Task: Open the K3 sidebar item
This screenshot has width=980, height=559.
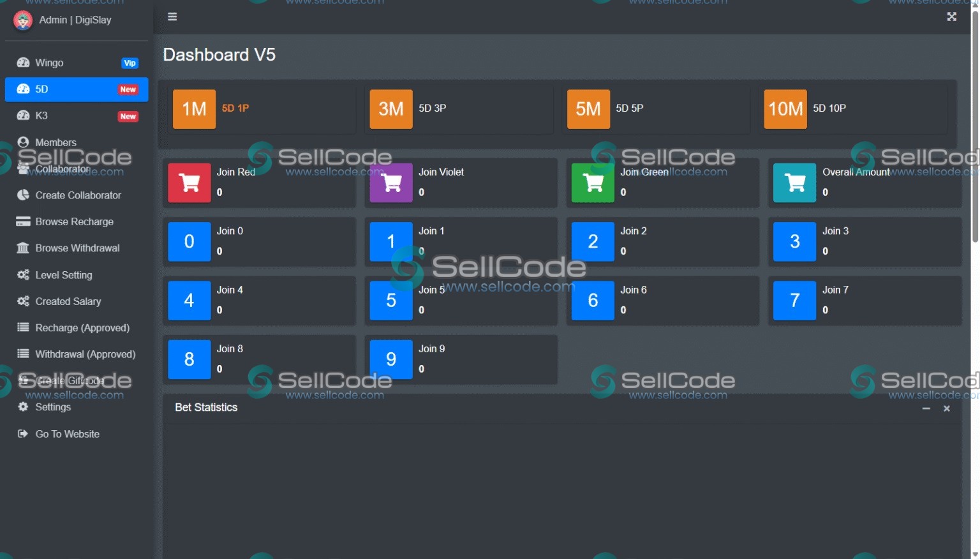Action: [x=77, y=116]
